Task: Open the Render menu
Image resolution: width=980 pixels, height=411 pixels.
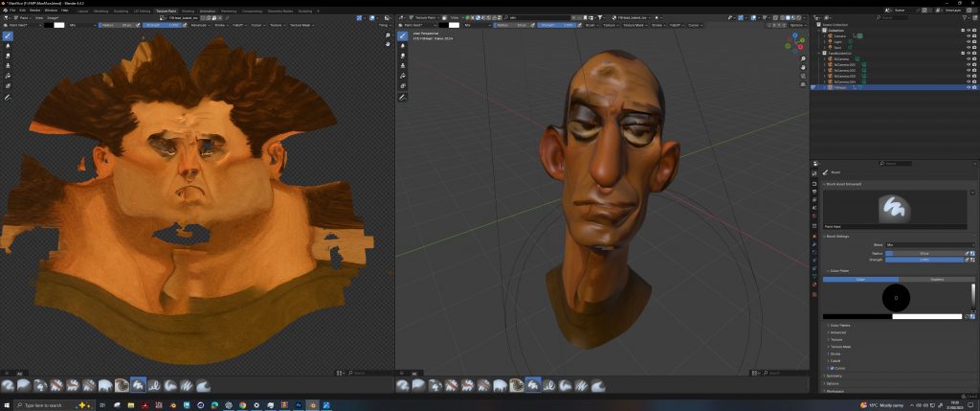Action: (x=36, y=11)
